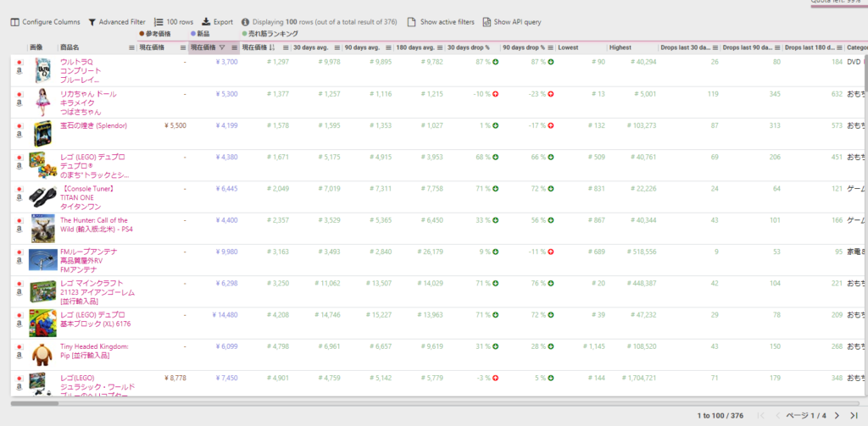Sort by the Lowest column header
Screen dimensions: 868x426
pos(568,47)
